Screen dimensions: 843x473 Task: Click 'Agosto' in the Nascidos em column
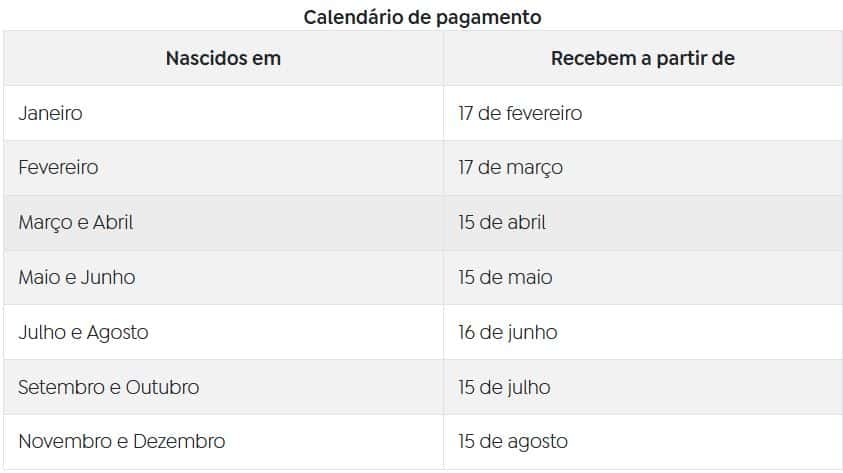click(x=117, y=332)
